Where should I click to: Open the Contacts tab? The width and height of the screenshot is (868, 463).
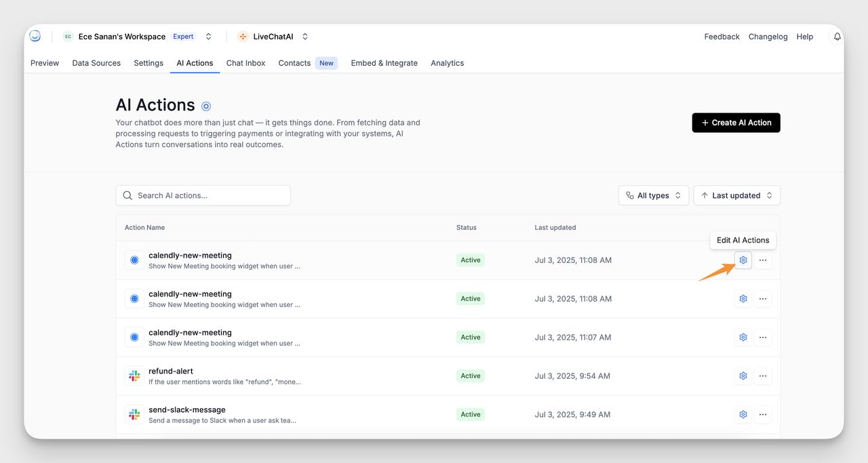pos(294,63)
